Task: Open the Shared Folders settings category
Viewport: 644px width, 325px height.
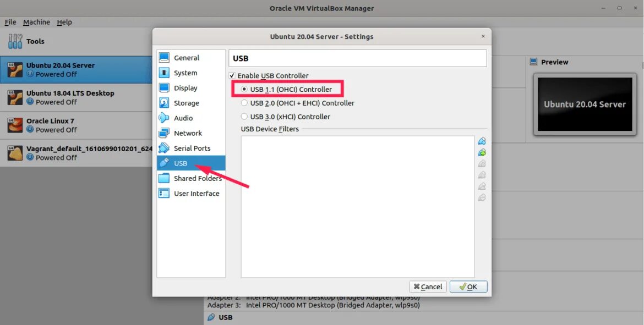Action: (x=191, y=178)
